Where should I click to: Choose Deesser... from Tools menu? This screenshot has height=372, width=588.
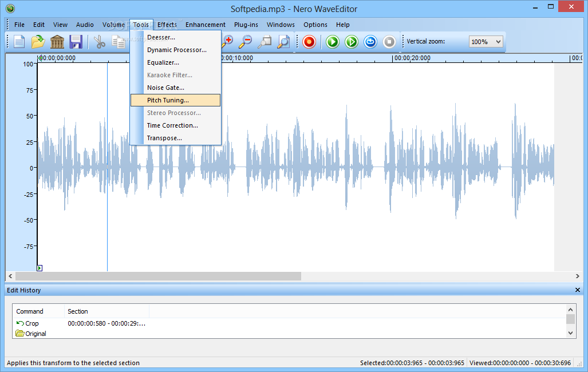coord(176,38)
